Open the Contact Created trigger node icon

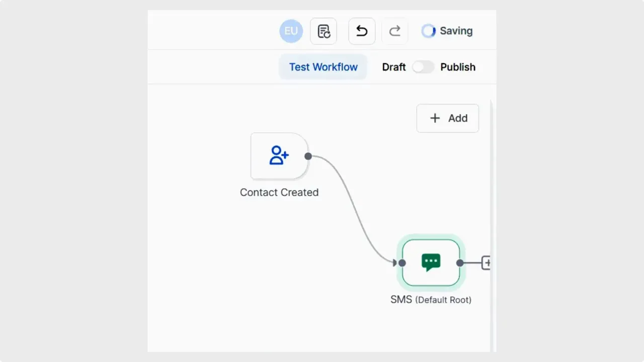[x=279, y=156]
